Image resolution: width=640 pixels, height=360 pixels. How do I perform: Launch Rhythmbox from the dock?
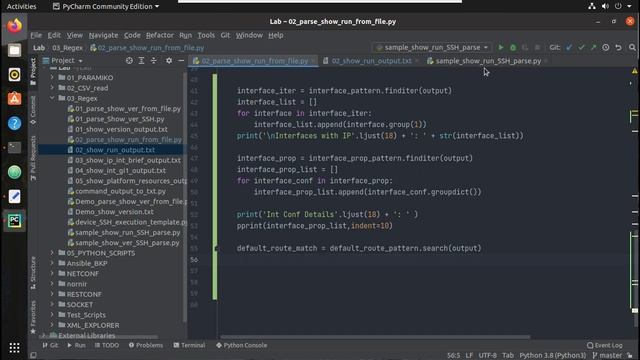click(14, 75)
